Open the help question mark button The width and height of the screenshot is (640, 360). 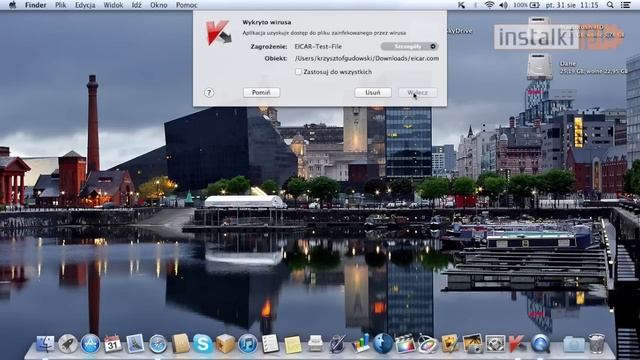tap(209, 93)
